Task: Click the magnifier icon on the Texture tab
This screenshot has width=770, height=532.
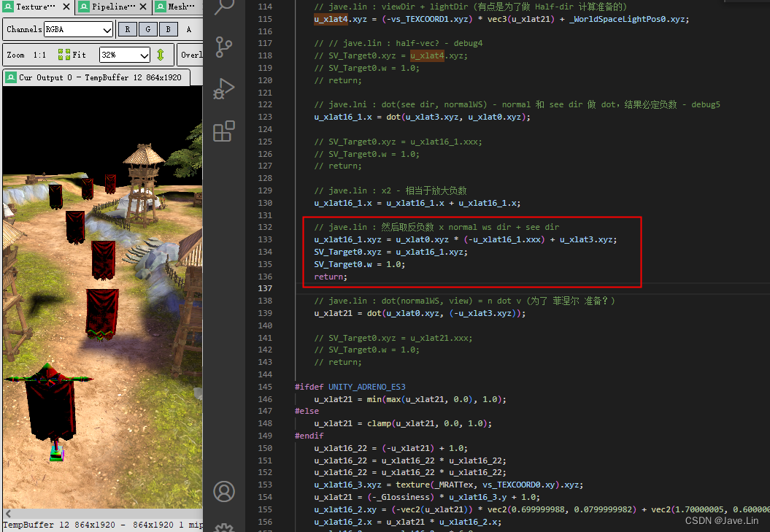Action: [x=9, y=7]
